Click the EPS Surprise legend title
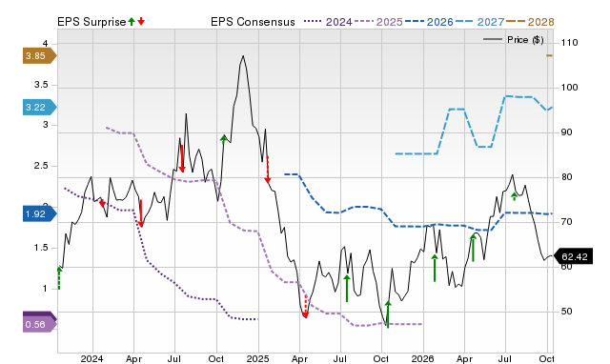The width and height of the screenshot is (610, 364). (x=91, y=22)
